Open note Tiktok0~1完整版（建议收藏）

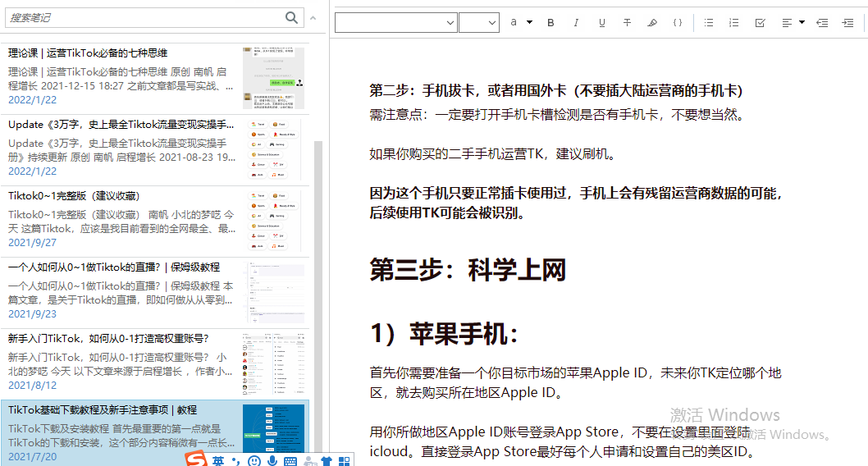click(155, 222)
